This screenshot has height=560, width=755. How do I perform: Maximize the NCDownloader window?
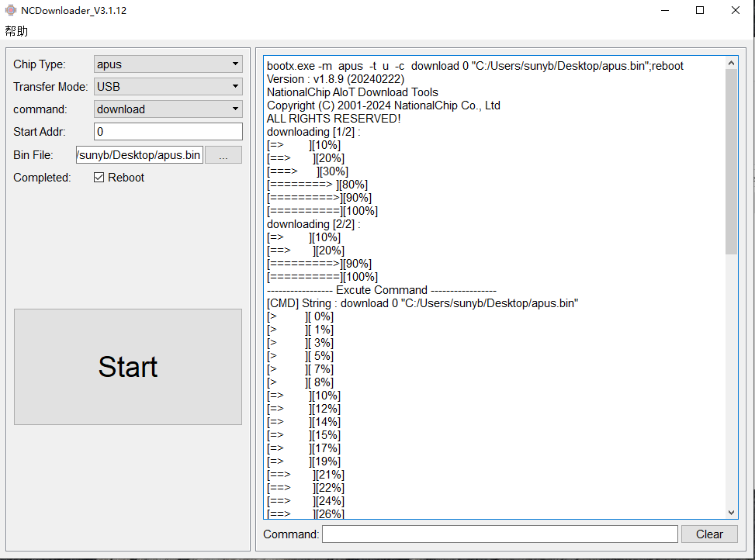pyautogui.click(x=700, y=11)
